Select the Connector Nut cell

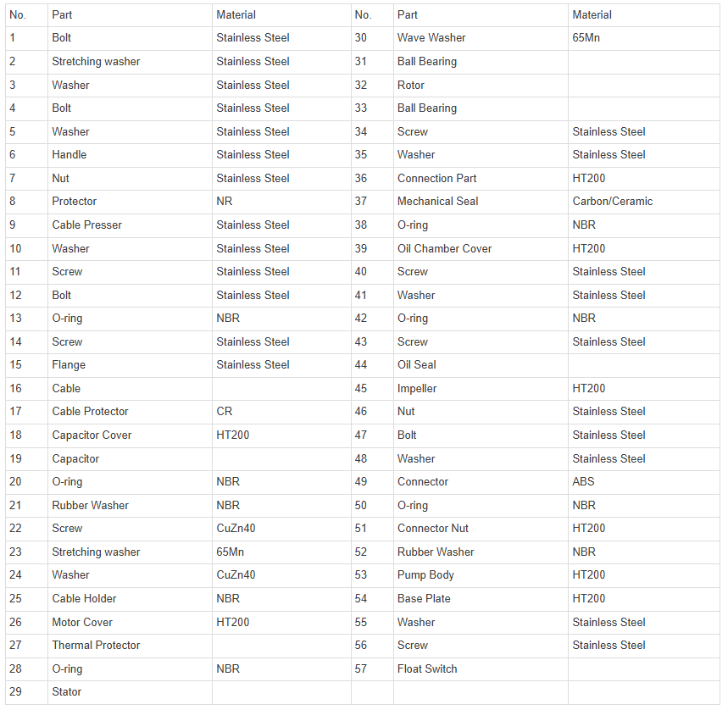click(480, 529)
